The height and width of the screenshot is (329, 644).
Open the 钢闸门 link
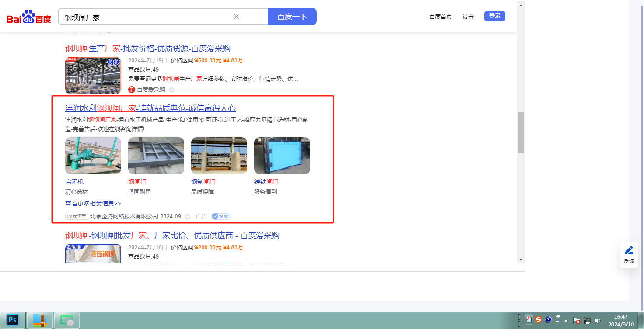point(137,182)
